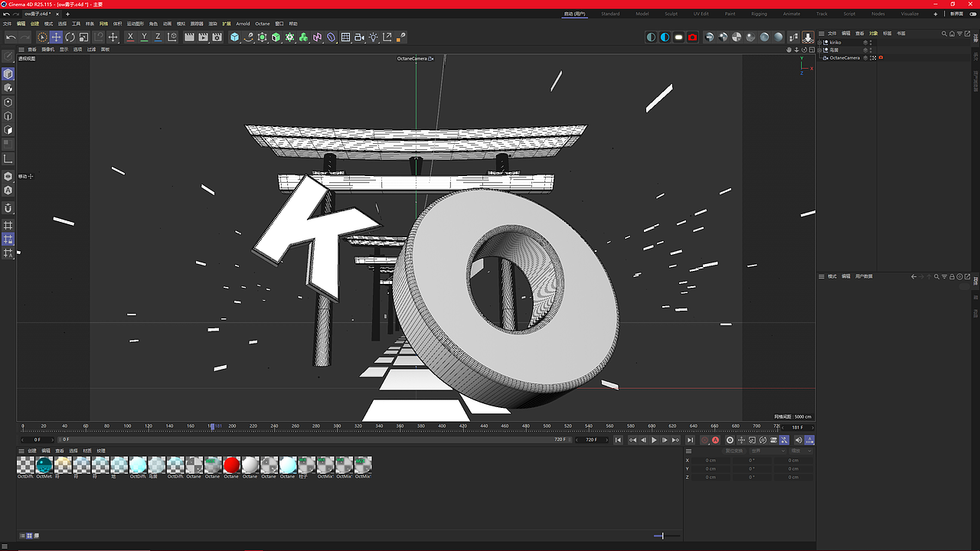Switch to the UV Edit layout tab

(x=701, y=14)
